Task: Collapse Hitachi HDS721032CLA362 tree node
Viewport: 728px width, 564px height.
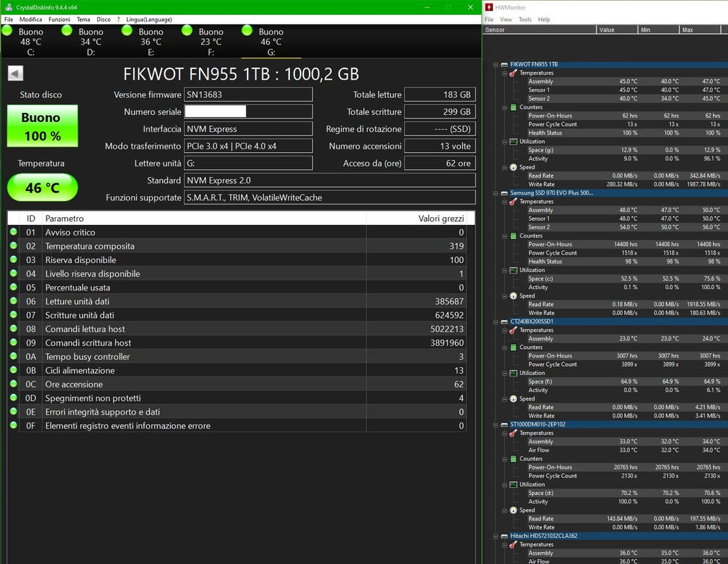Action: 495,536
